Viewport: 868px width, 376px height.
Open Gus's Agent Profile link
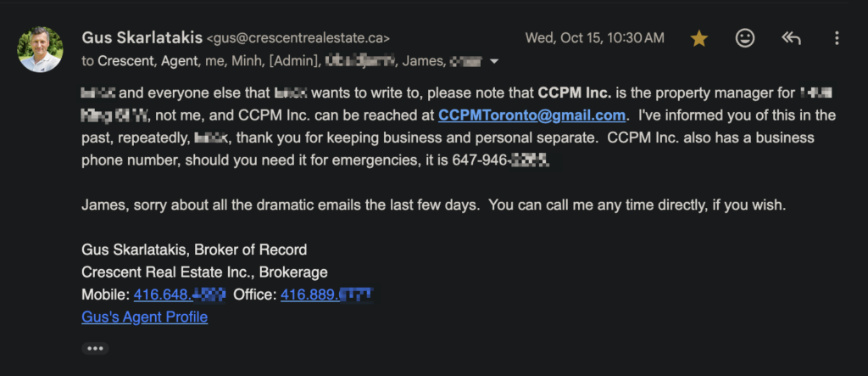[144, 317]
